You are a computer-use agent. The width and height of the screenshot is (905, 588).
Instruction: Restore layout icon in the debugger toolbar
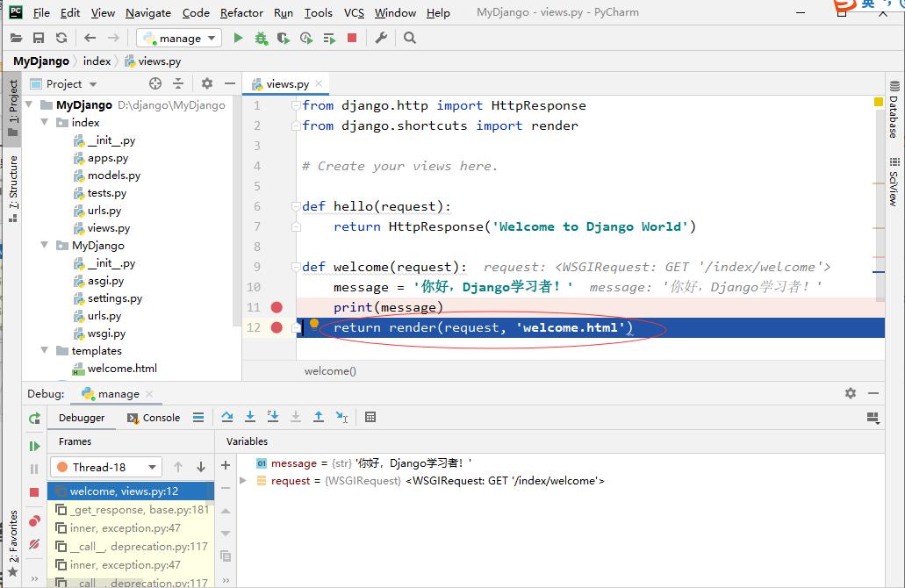pos(873,418)
